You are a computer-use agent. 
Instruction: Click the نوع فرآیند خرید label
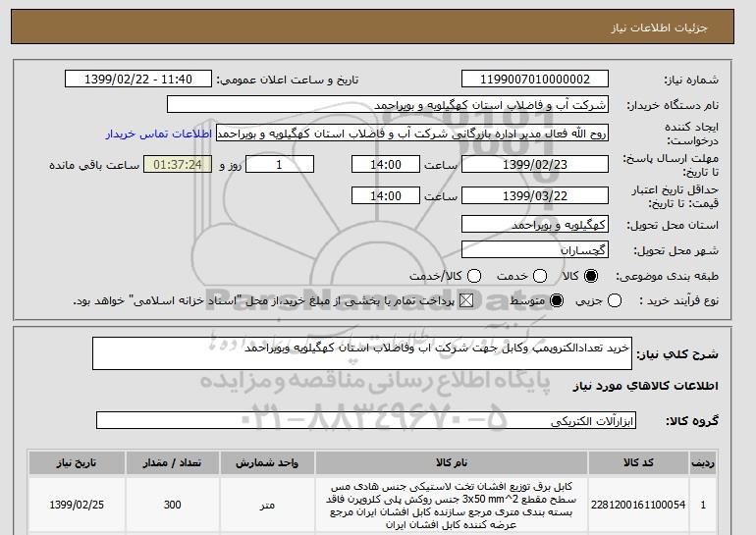click(x=678, y=300)
